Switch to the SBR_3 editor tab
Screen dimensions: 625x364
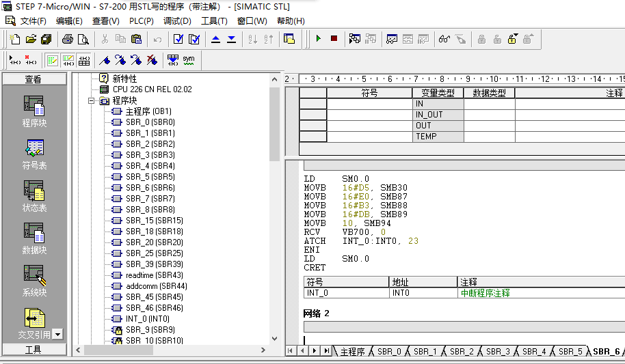coord(497,351)
